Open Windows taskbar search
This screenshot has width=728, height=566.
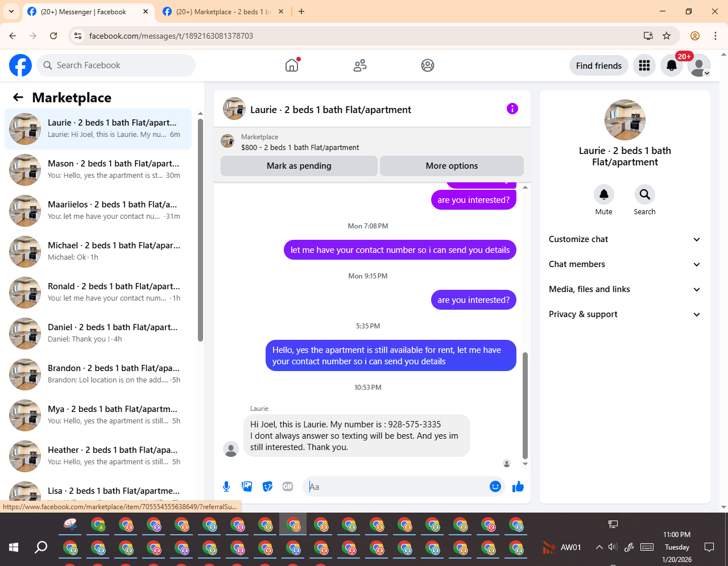coord(41,547)
